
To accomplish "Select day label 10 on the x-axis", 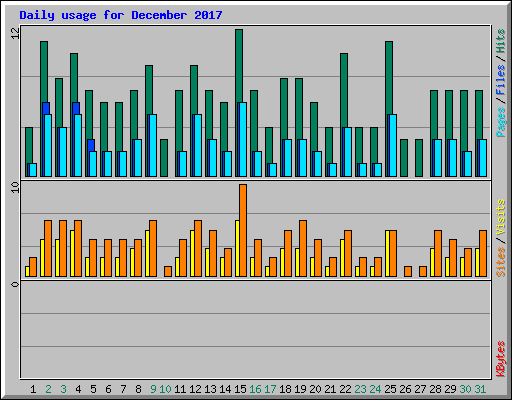I will click(x=165, y=389).
